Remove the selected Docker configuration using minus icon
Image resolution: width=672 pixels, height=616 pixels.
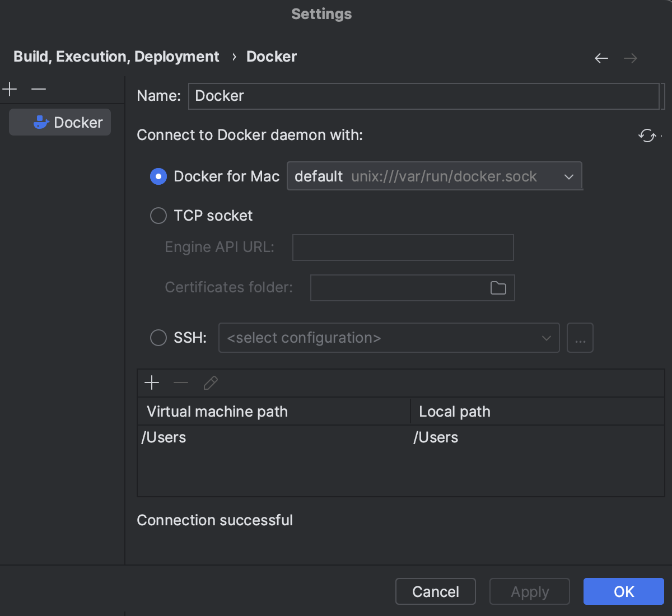[38, 89]
